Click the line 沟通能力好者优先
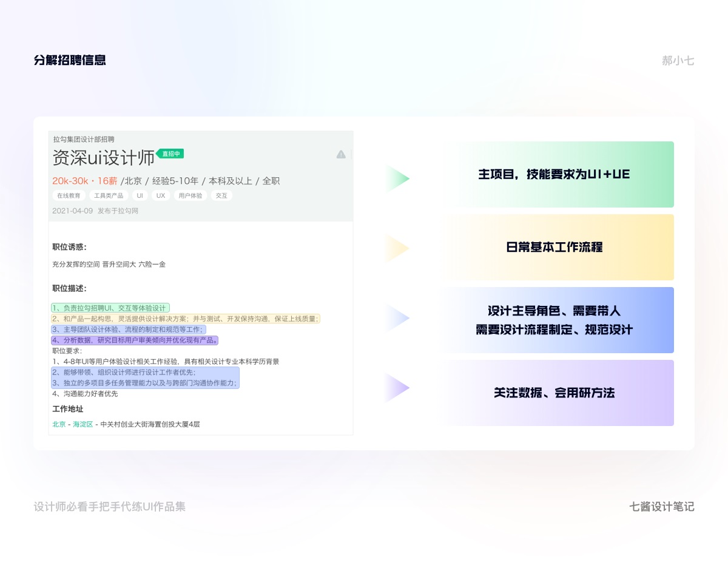This screenshot has width=728, height=565. [x=86, y=393]
